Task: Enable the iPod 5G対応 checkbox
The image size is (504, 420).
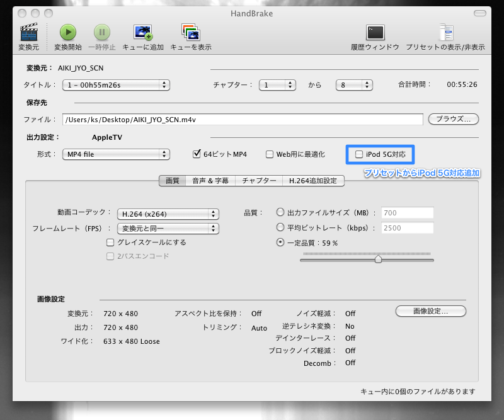Action: pos(359,154)
